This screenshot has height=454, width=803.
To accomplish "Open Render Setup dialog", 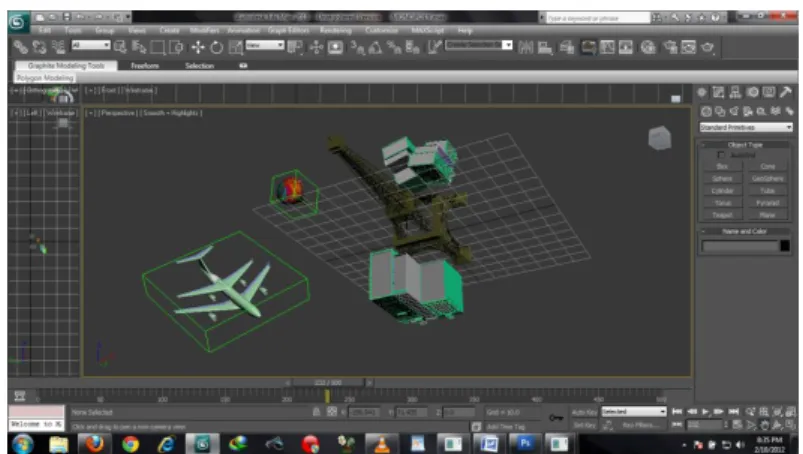I will click(670, 48).
